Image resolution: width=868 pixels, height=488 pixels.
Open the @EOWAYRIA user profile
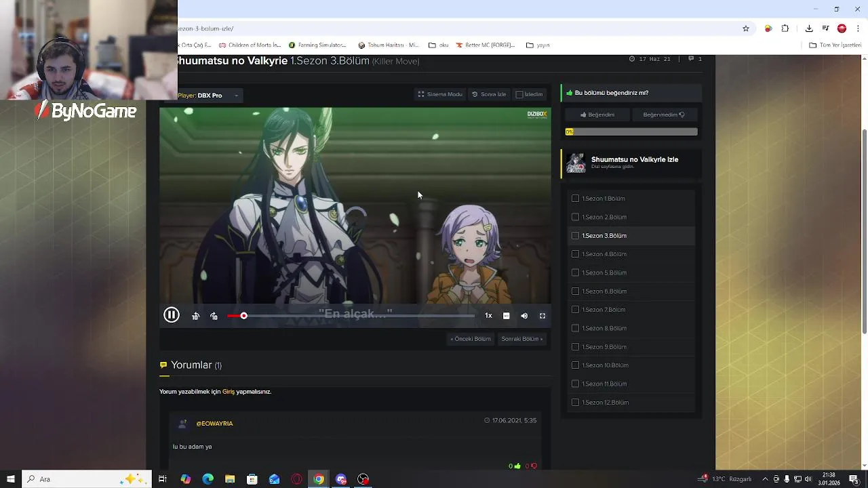click(x=214, y=424)
